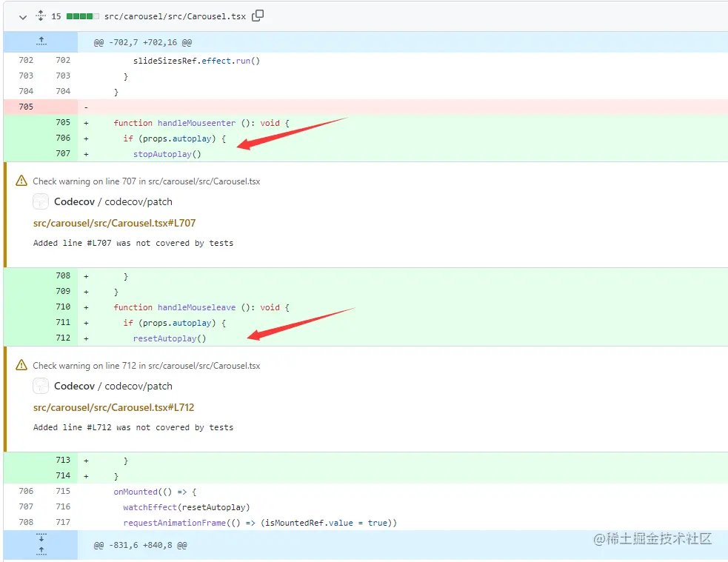This screenshot has height=562, width=728.
Task: Select added line number 705
Action: pyautogui.click(x=63, y=122)
